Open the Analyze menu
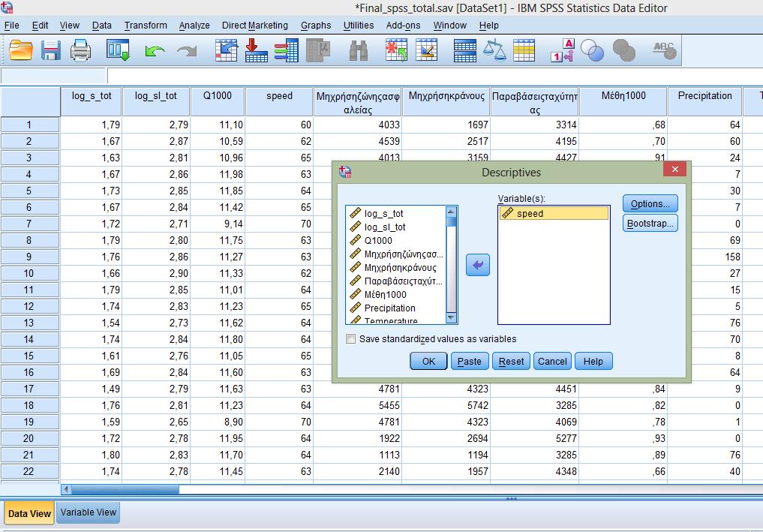This screenshot has height=532, width=763. (x=194, y=26)
